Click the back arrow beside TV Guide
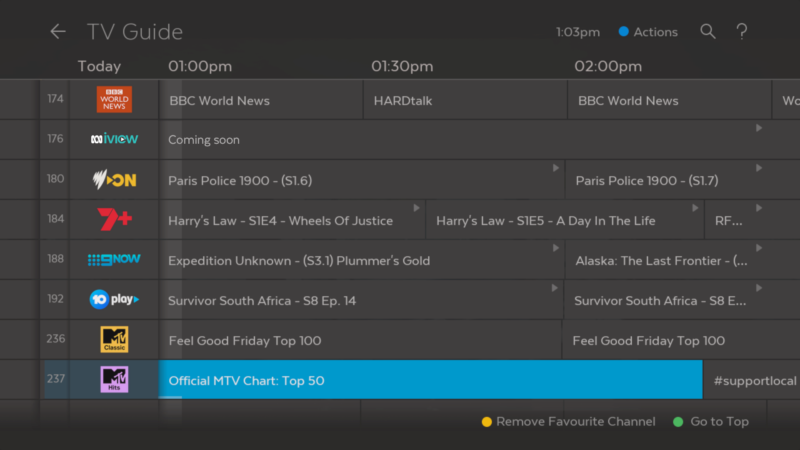This screenshot has height=450, width=800. [58, 32]
